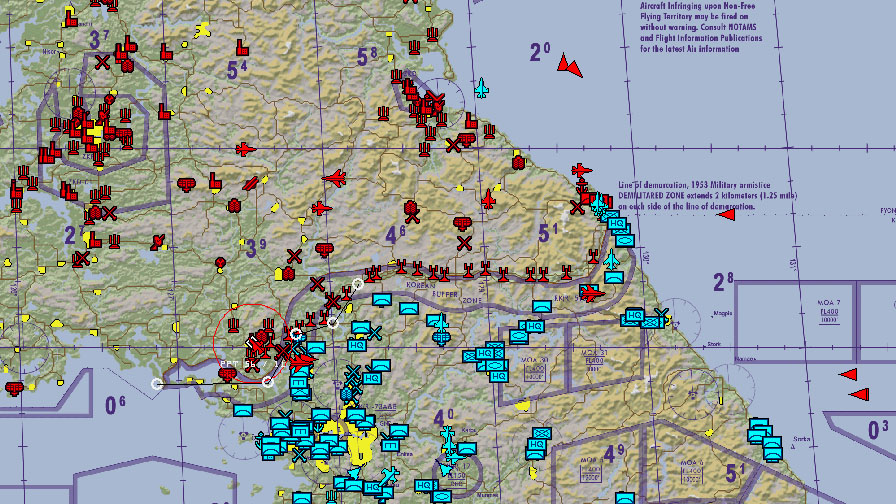The image size is (896, 504).
Task: Select the cyan radar dome icon below the jet
Action: tap(441, 339)
